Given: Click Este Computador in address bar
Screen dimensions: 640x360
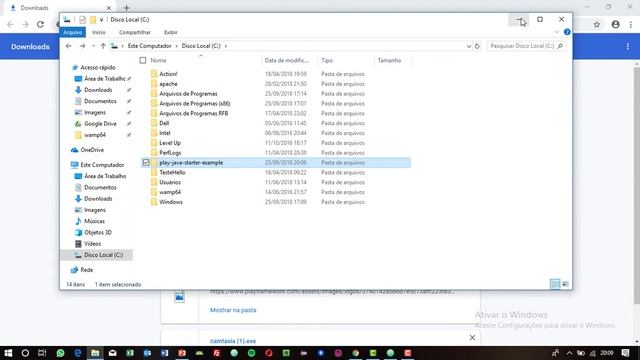Looking at the screenshot, I should click(x=149, y=46).
